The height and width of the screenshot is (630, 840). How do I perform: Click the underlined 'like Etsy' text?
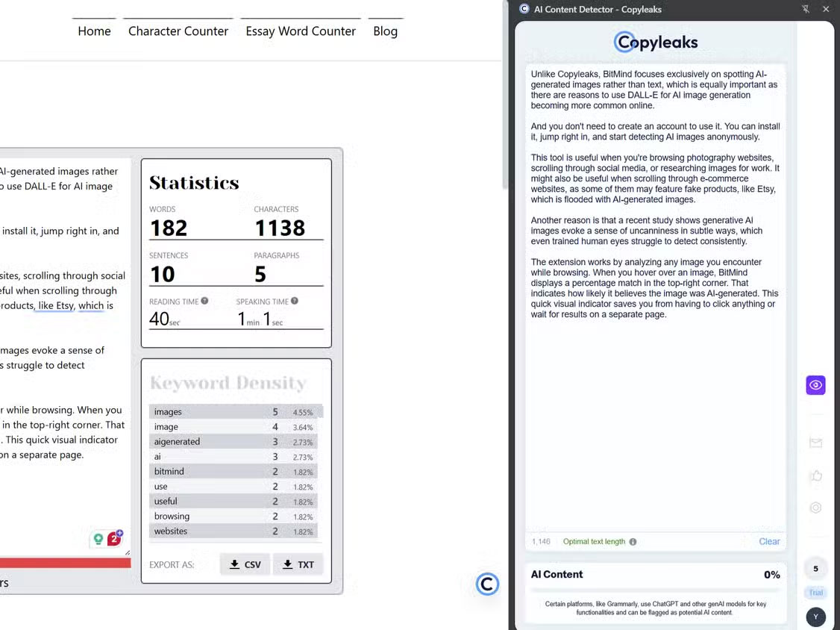coord(56,305)
